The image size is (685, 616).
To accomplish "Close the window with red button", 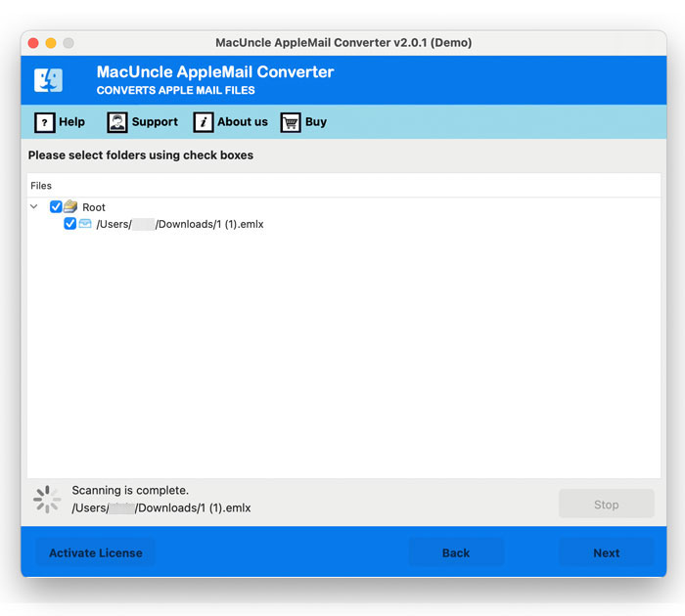I will coord(33,43).
